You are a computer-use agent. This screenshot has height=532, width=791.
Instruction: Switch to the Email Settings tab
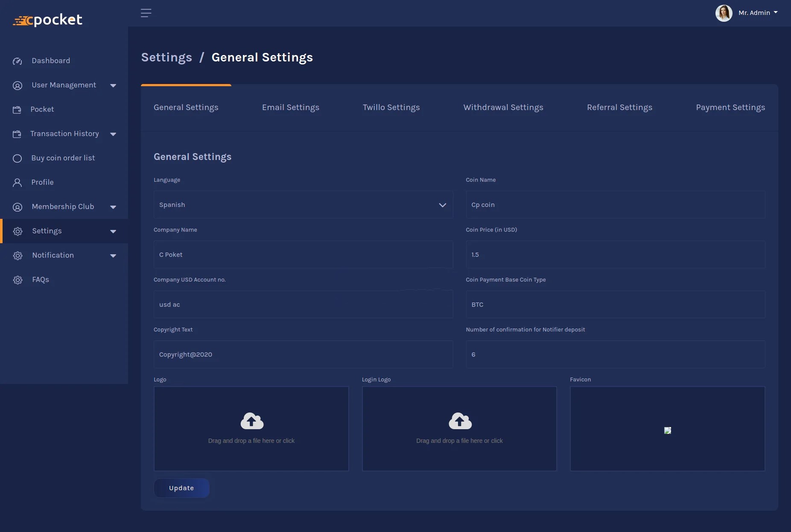[x=290, y=108]
